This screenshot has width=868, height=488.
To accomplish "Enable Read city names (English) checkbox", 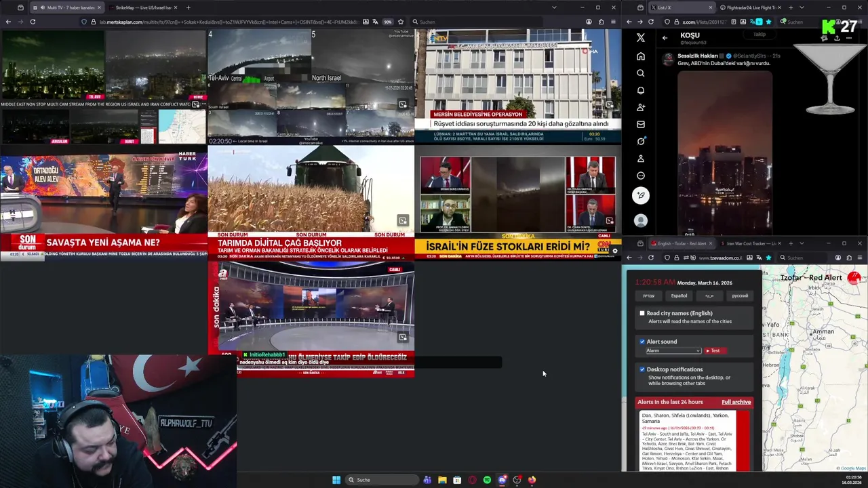I will [x=642, y=313].
